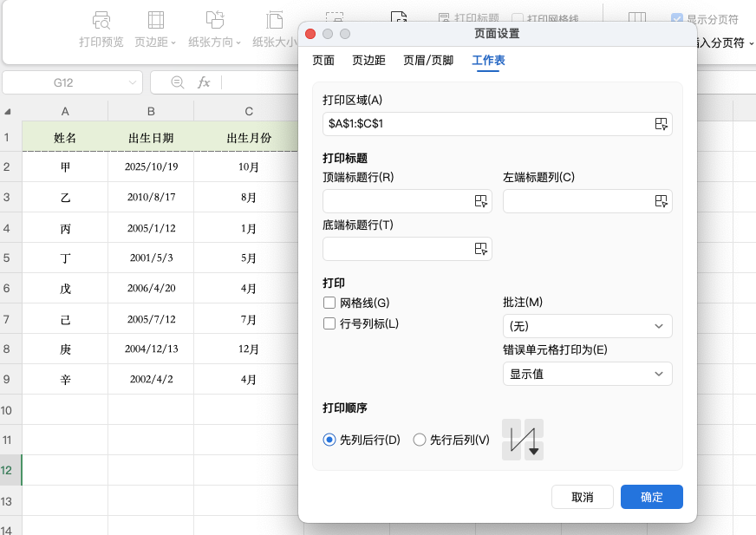The width and height of the screenshot is (756, 535).
Task: Click cell containing 姓名
Action: click(x=65, y=137)
